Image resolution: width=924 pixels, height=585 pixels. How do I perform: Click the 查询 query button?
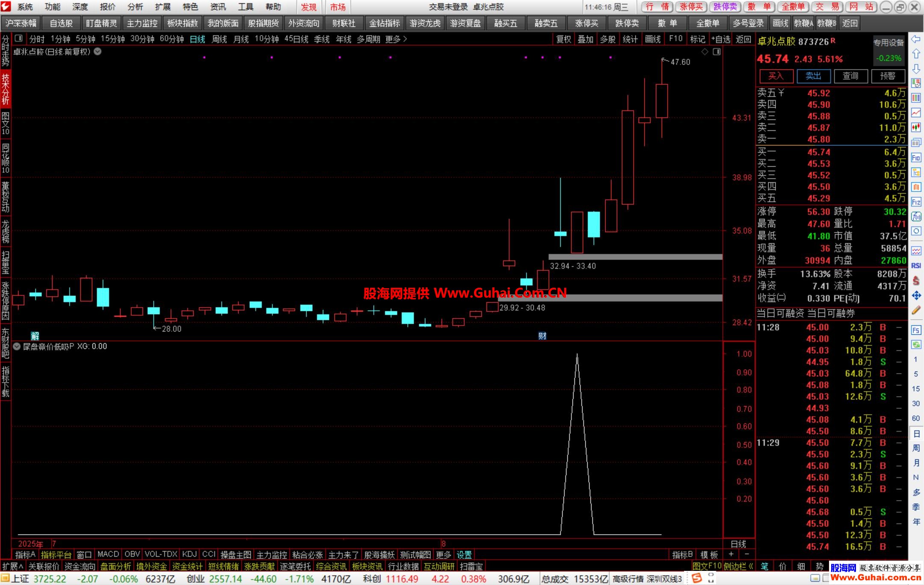tap(850, 76)
